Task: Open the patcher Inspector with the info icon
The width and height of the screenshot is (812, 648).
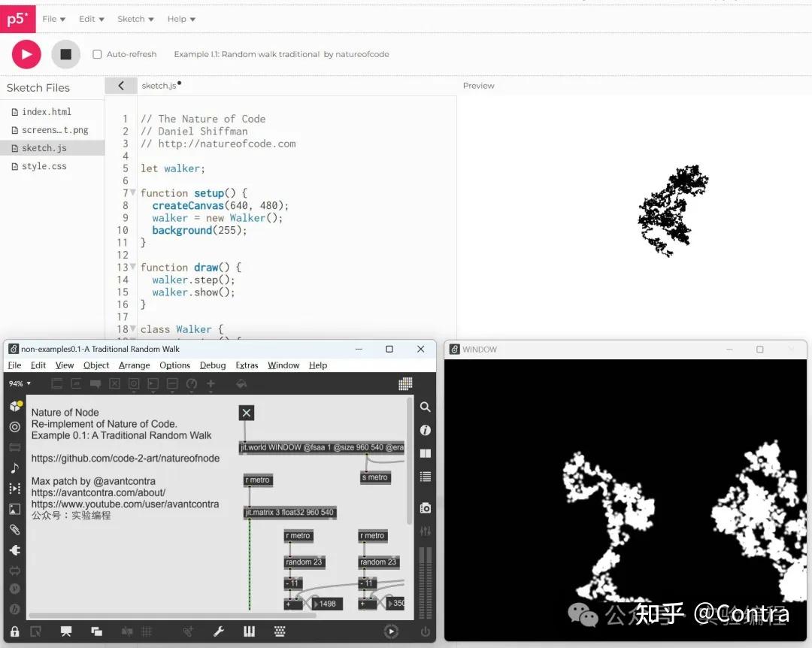Action: tap(426, 430)
